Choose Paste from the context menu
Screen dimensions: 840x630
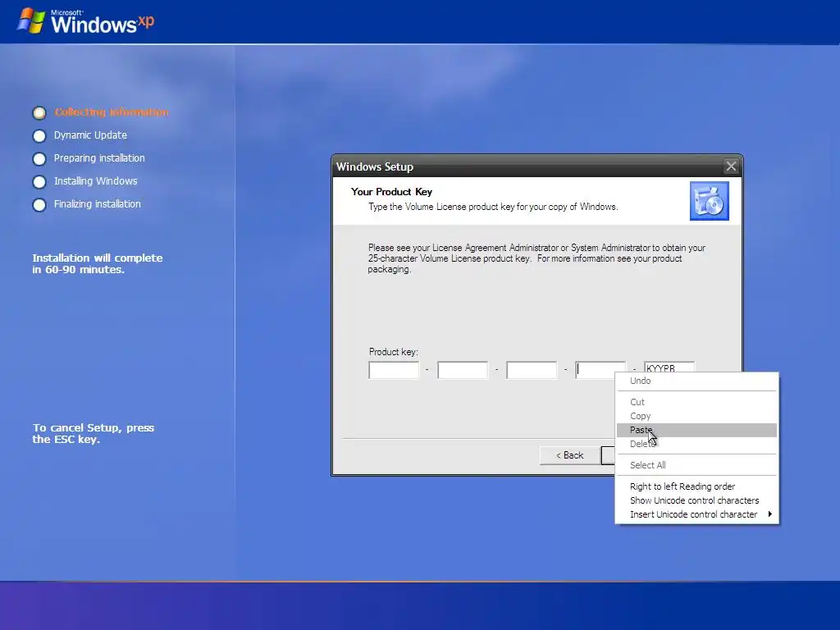pyautogui.click(x=696, y=430)
